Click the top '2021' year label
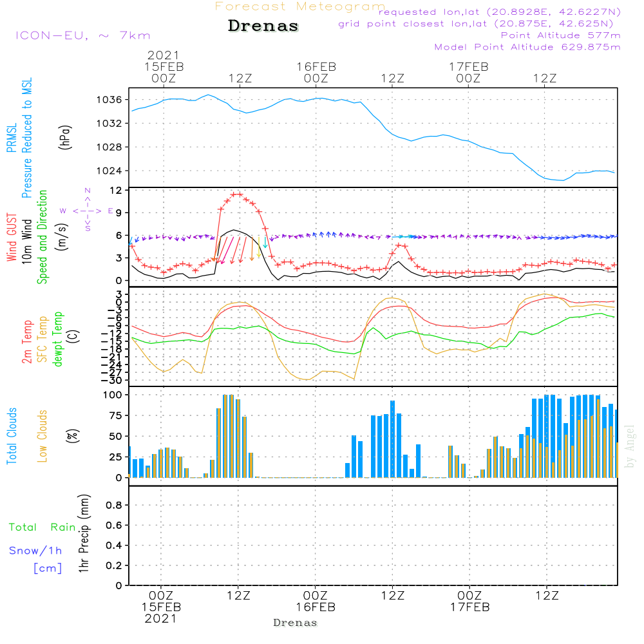This screenshot has height=644, width=644. coord(164,55)
